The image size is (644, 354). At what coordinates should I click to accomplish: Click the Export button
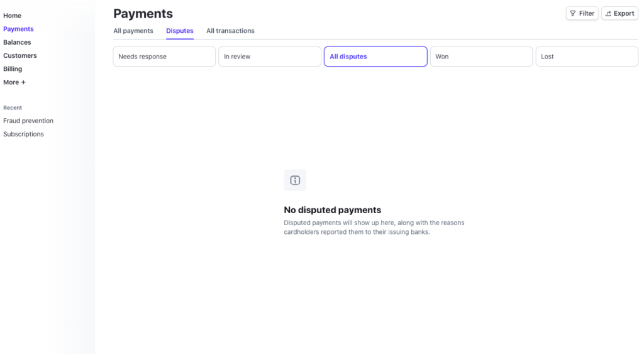pos(619,13)
